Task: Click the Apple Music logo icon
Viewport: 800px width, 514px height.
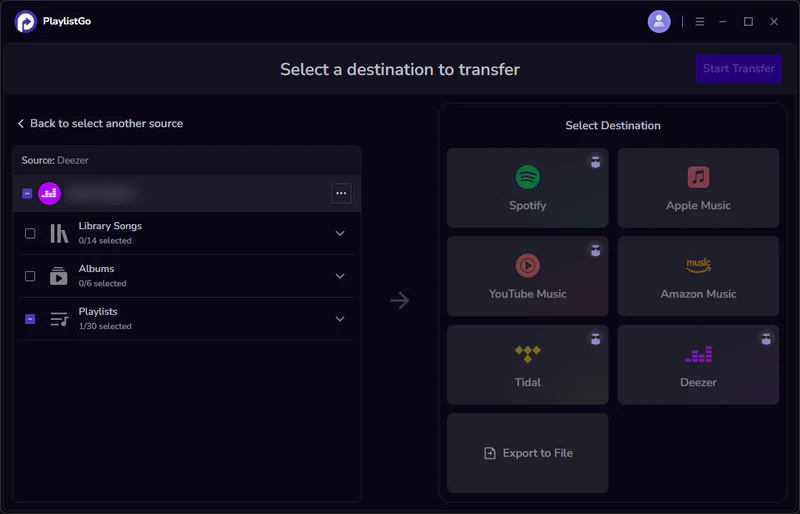Action: (698, 177)
